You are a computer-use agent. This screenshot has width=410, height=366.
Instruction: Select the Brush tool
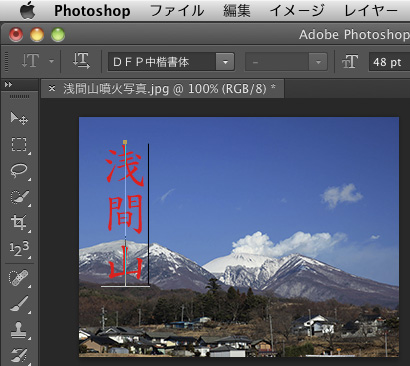19,304
